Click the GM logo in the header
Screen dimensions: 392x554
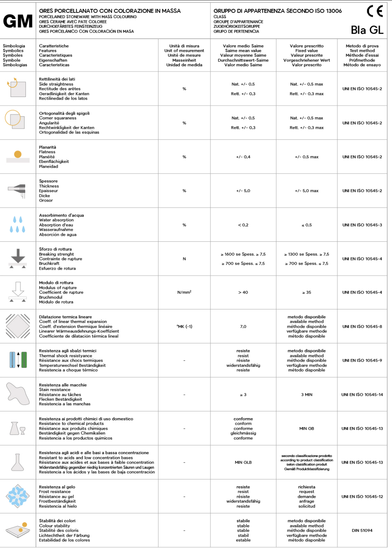18,21
